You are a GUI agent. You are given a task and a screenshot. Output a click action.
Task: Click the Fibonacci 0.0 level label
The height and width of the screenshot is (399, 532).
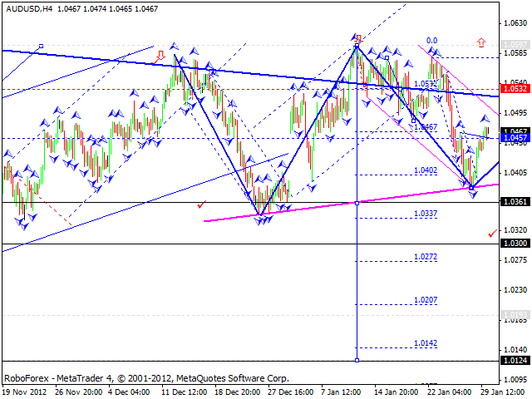(432, 41)
